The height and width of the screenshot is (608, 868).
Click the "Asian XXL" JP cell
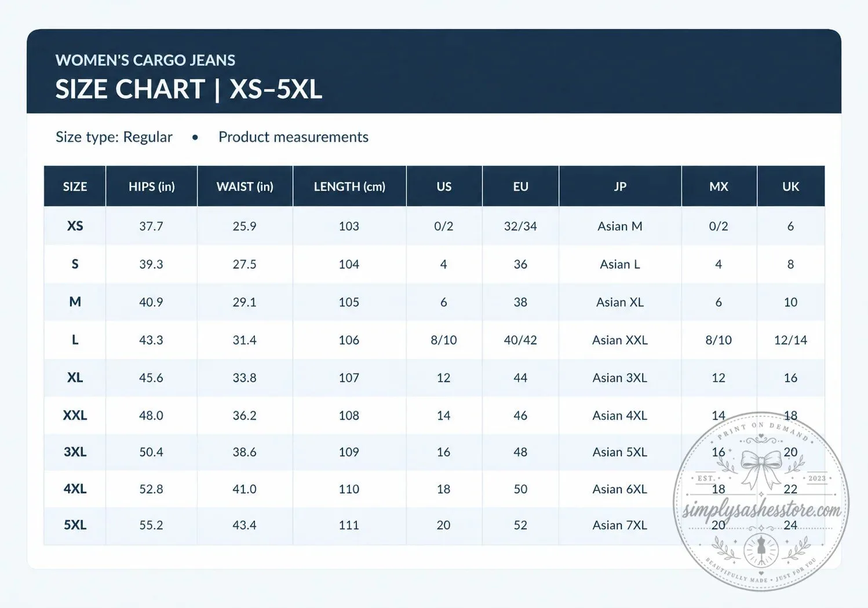click(x=620, y=340)
